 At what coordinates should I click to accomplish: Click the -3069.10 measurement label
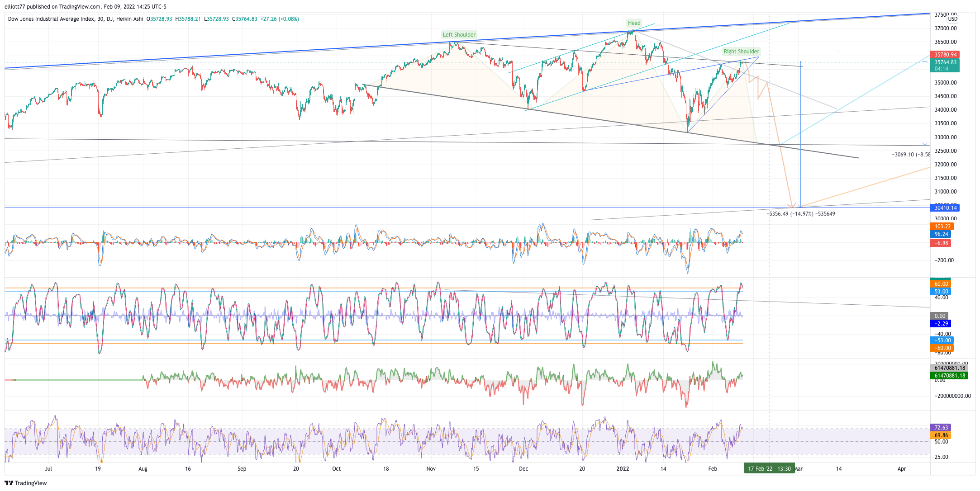click(x=911, y=155)
